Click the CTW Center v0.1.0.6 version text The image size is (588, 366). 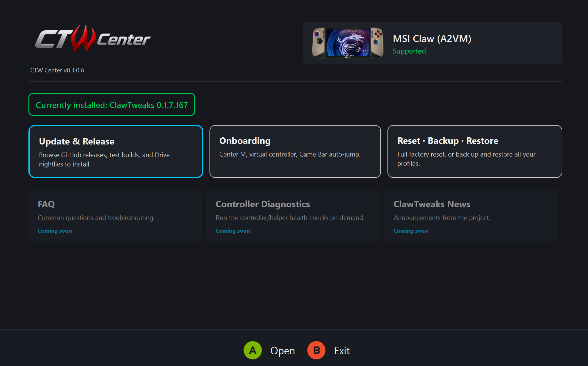coord(57,70)
